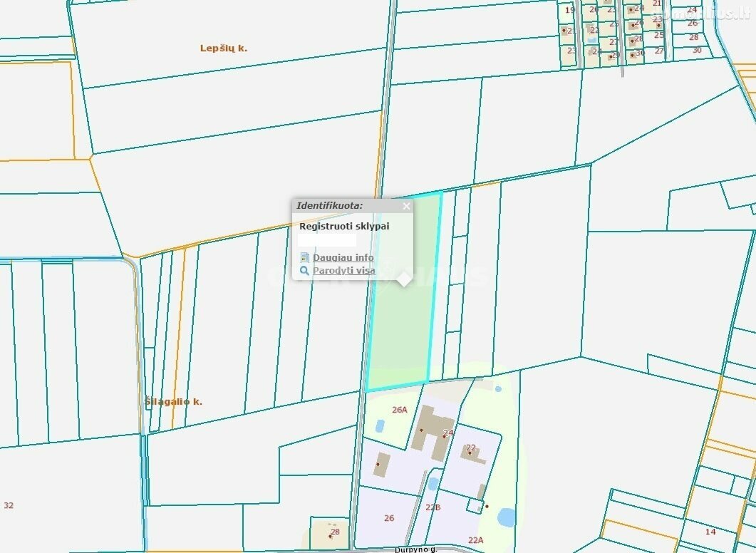Click the magnifier icon beside Parodyti visa

click(x=305, y=271)
